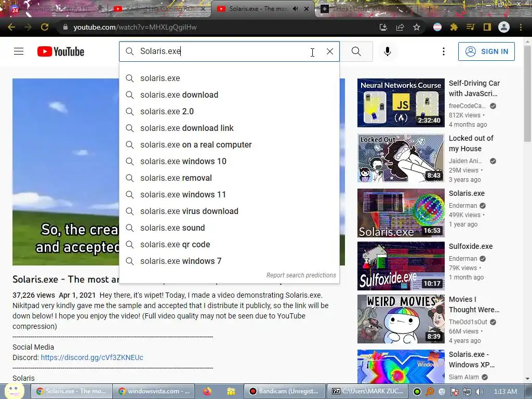Go back with the browser back arrow
Image resolution: width=532 pixels, height=399 pixels.
[11, 27]
